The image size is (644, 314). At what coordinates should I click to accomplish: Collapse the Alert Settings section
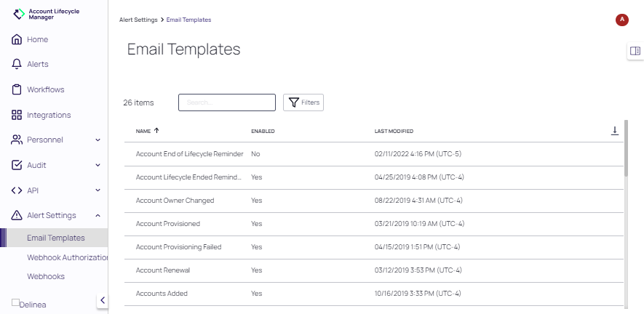tap(98, 216)
